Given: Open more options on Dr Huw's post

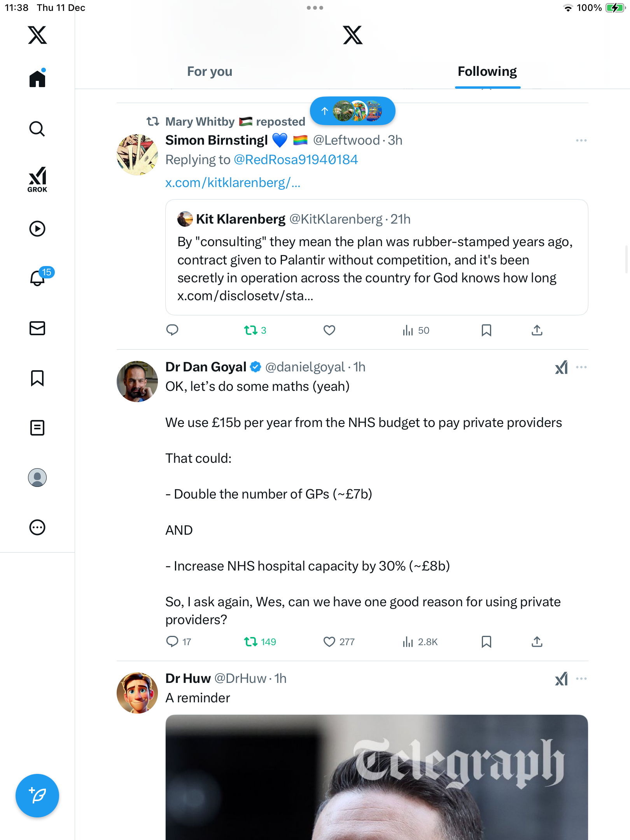Looking at the screenshot, I should (581, 679).
